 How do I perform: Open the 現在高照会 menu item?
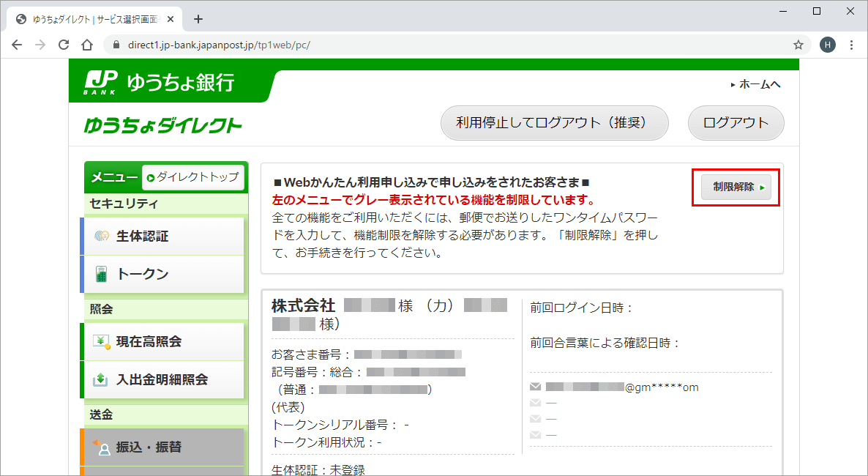click(162, 342)
